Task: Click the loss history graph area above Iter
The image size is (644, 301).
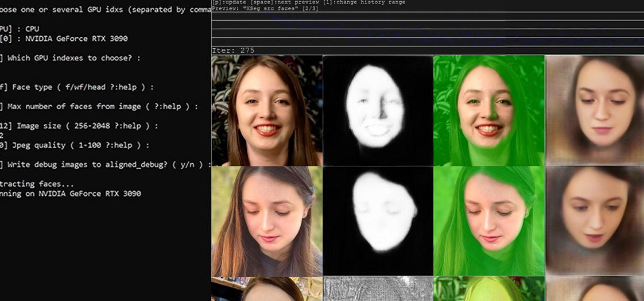Action: pos(428,29)
